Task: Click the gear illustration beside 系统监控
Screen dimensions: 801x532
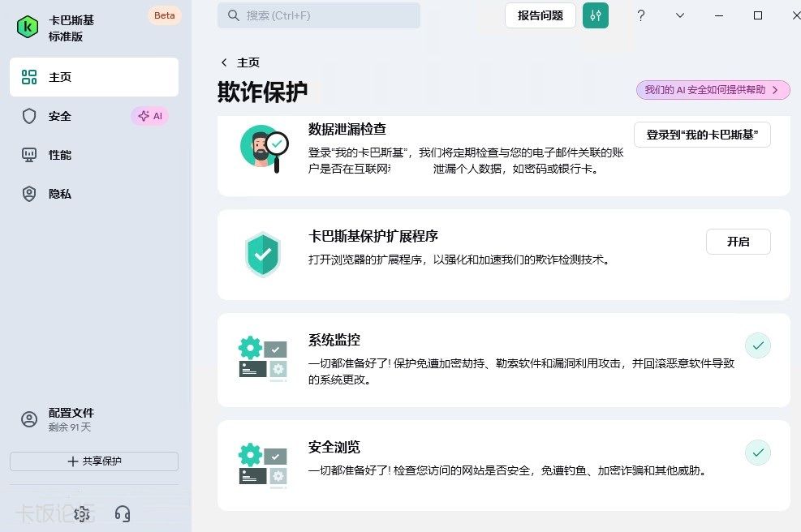Action: pyautogui.click(x=263, y=358)
